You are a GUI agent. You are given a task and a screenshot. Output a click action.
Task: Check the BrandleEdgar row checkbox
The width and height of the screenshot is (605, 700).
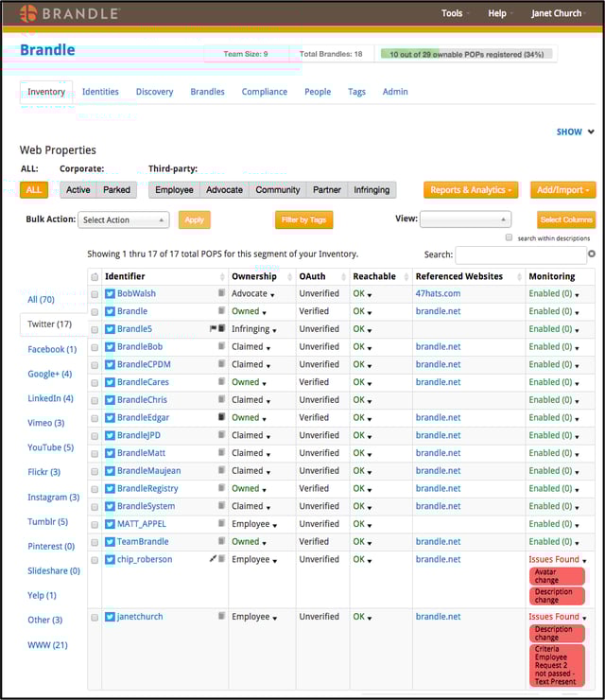point(95,418)
